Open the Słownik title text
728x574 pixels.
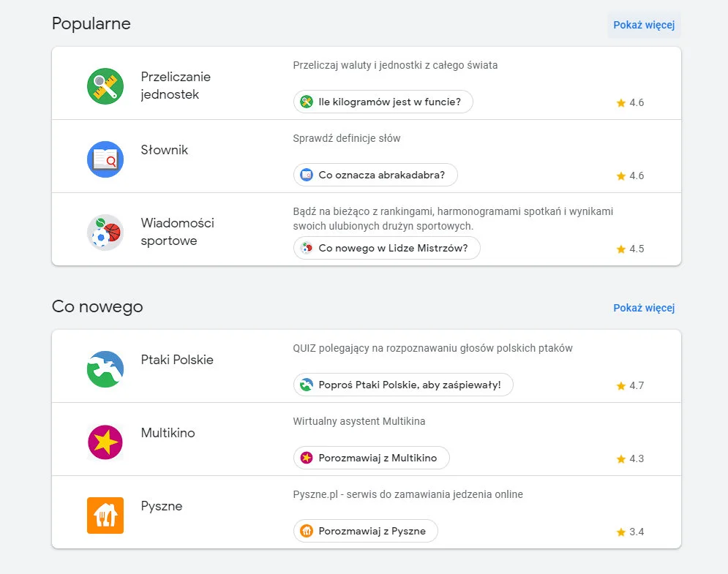click(165, 150)
